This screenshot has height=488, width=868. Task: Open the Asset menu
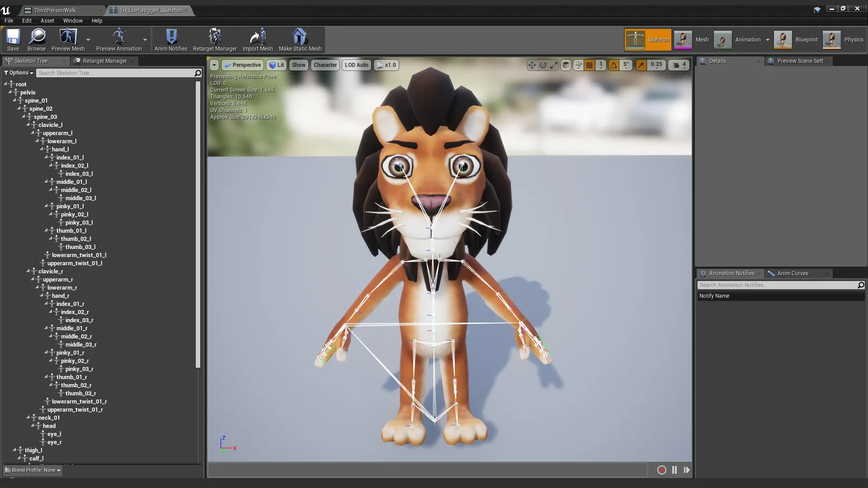pos(47,21)
